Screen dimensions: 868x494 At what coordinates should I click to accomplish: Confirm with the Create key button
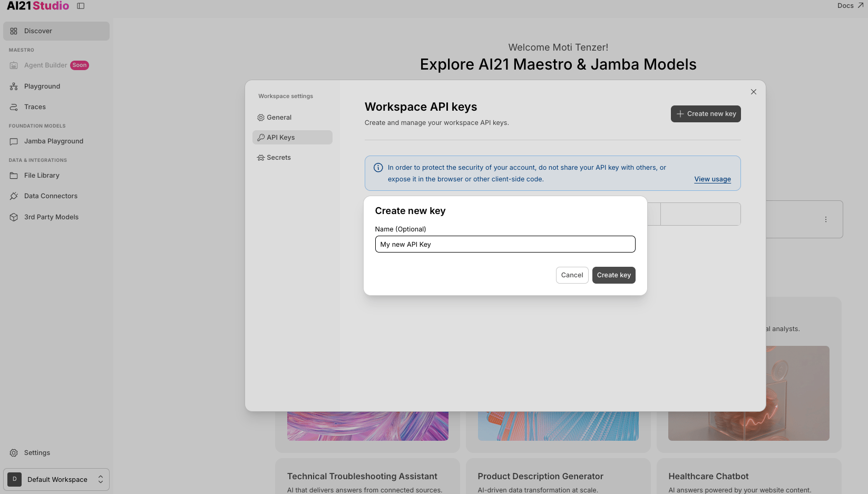614,275
